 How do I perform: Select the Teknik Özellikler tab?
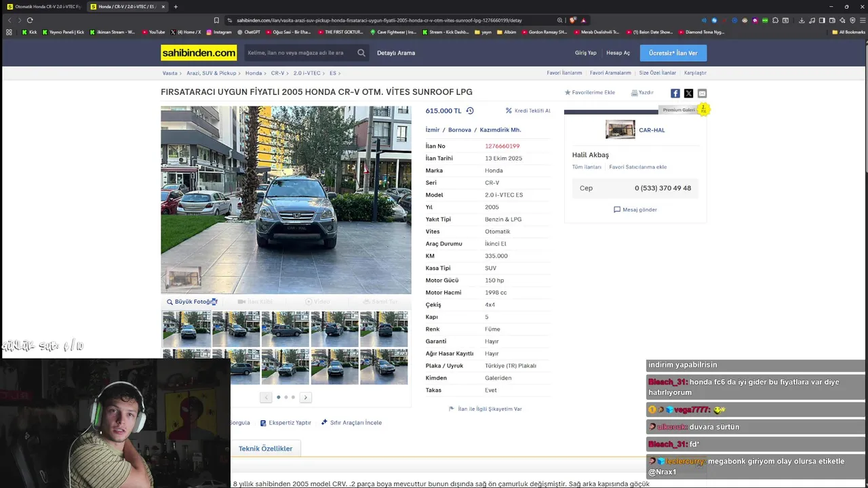coord(265,449)
